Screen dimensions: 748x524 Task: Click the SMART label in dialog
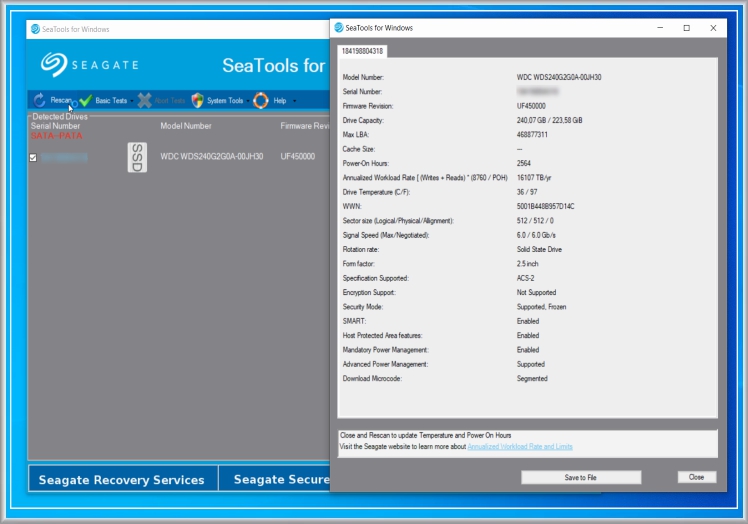pos(354,321)
